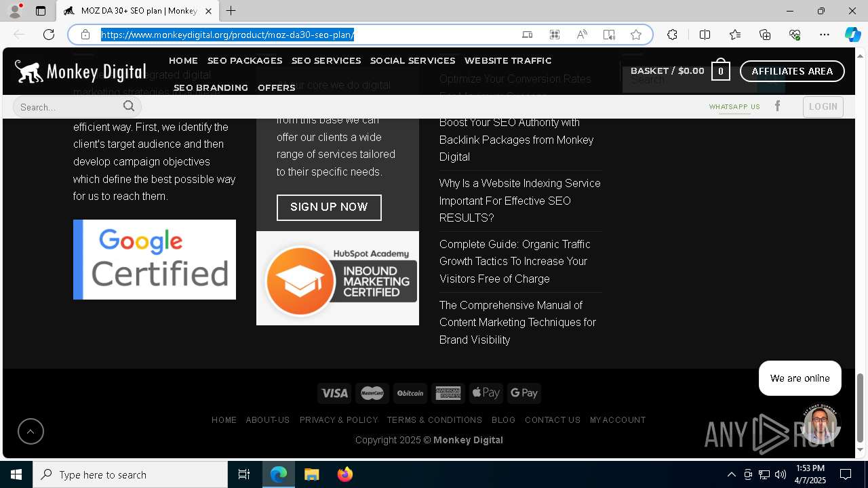Screen dimensions: 868x488
Task: Open Website Indexing Service article link
Action: point(519,201)
